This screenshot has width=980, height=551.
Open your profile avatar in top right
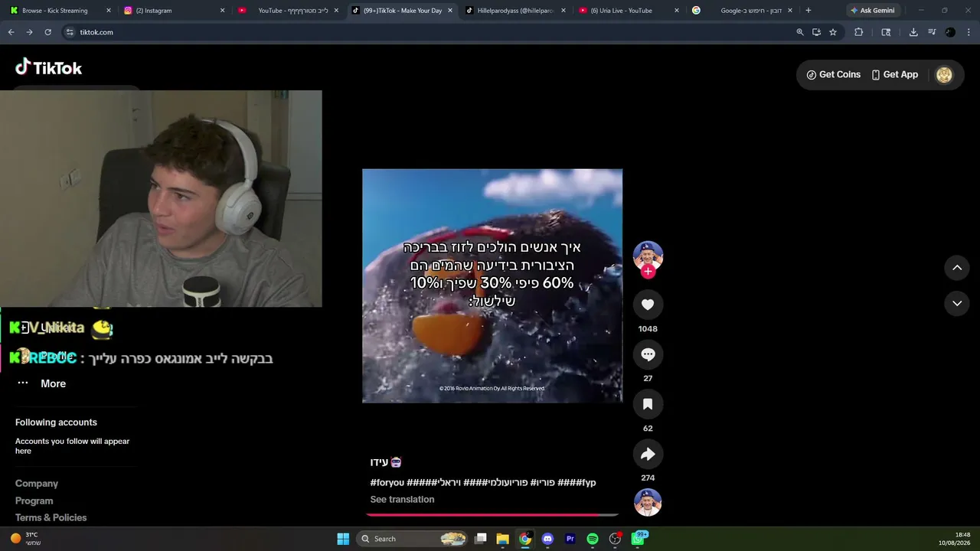[x=944, y=74]
